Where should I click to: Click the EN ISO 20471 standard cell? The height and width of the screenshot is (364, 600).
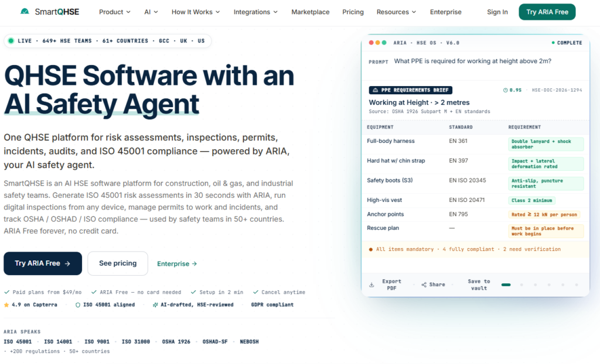coord(466,200)
